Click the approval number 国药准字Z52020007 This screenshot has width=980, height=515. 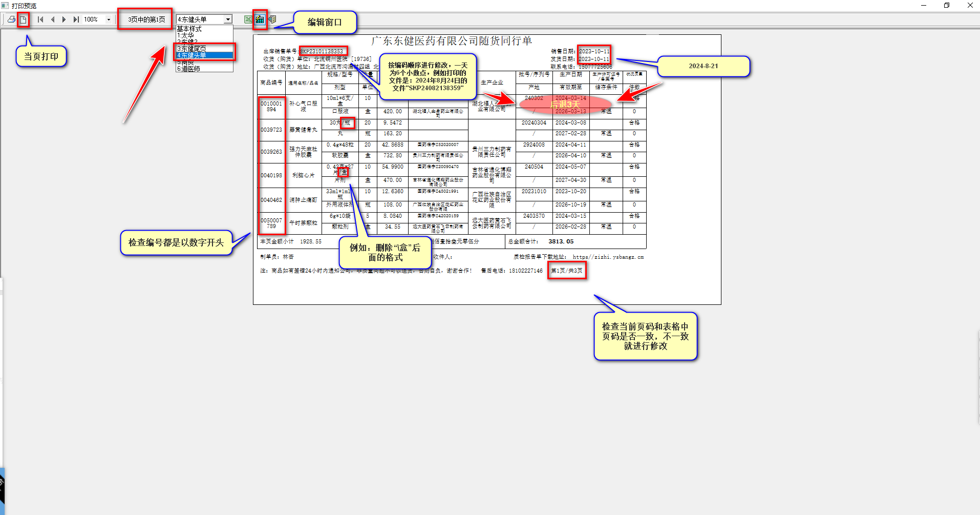coord(438,145)
